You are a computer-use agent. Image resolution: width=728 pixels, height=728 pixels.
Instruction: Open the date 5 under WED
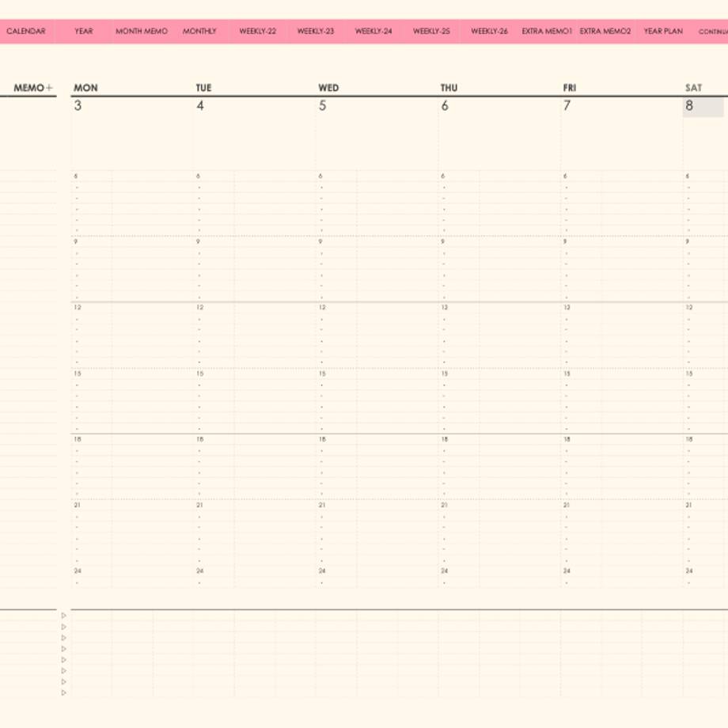[x=322, y=105]
